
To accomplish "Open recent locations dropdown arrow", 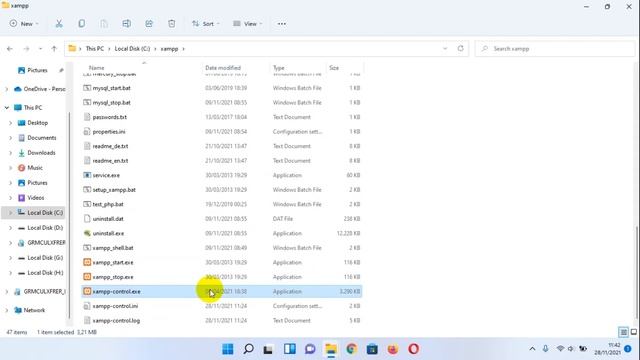I will click(40, 49).
